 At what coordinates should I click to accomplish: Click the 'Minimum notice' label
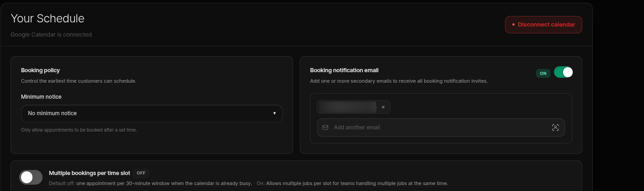pos(41,97)
